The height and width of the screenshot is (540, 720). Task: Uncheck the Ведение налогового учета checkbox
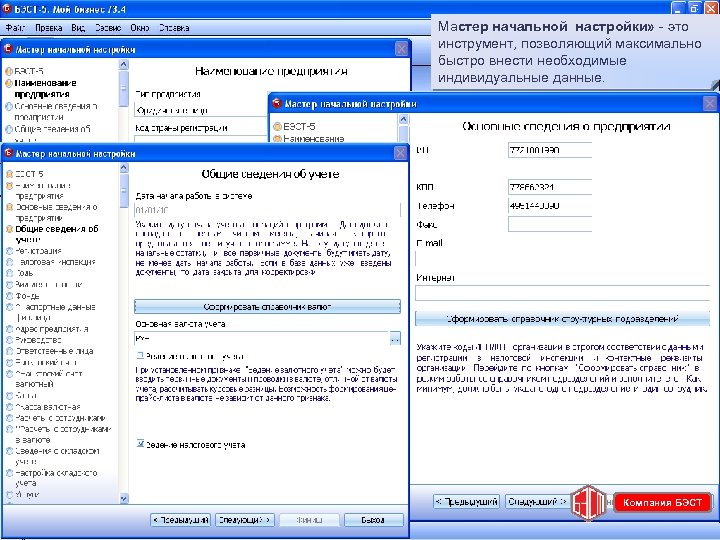click(141, 444)
